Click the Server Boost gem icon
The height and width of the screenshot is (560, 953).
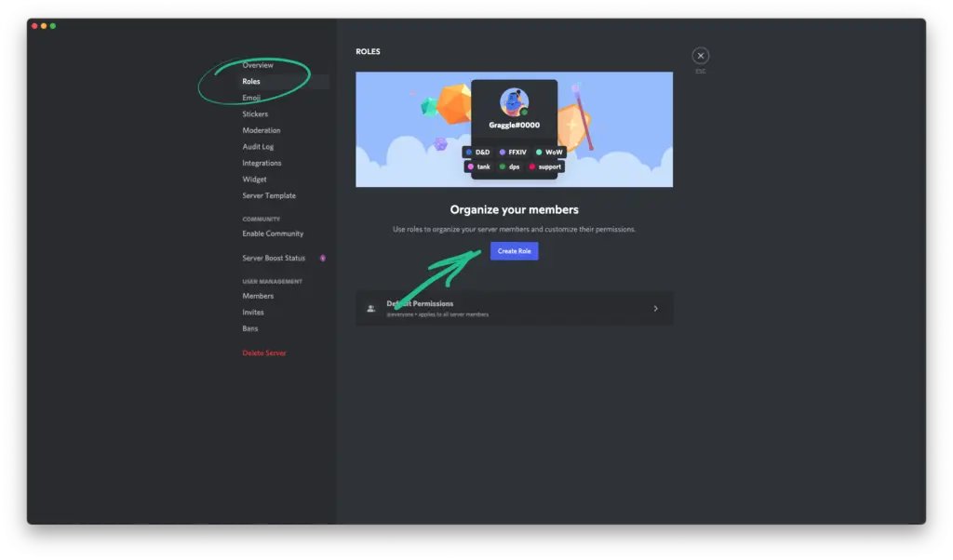pos(323,258)
